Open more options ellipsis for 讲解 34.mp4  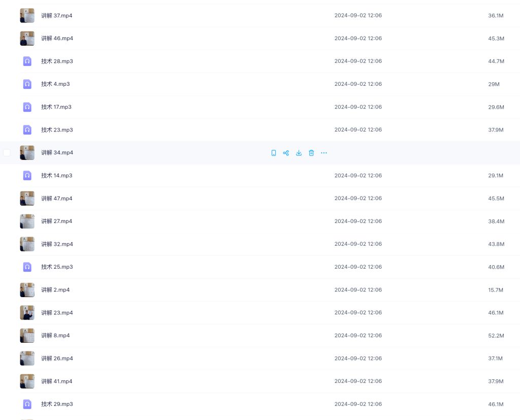tap(324, 153)
